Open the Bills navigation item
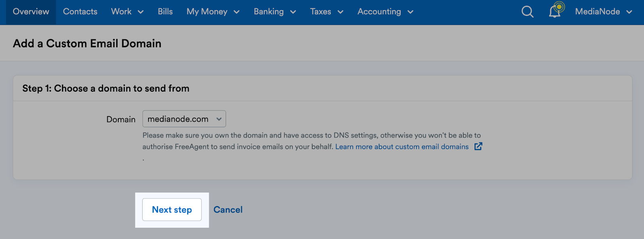This screenshot has width=644, height=239. pos(165,12)
